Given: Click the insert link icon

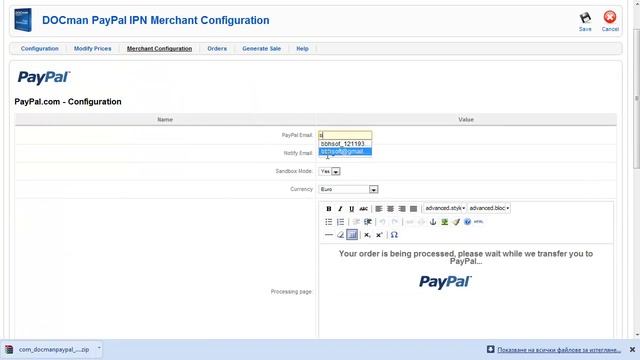Looking at the screenshot, I should [410, 222].
